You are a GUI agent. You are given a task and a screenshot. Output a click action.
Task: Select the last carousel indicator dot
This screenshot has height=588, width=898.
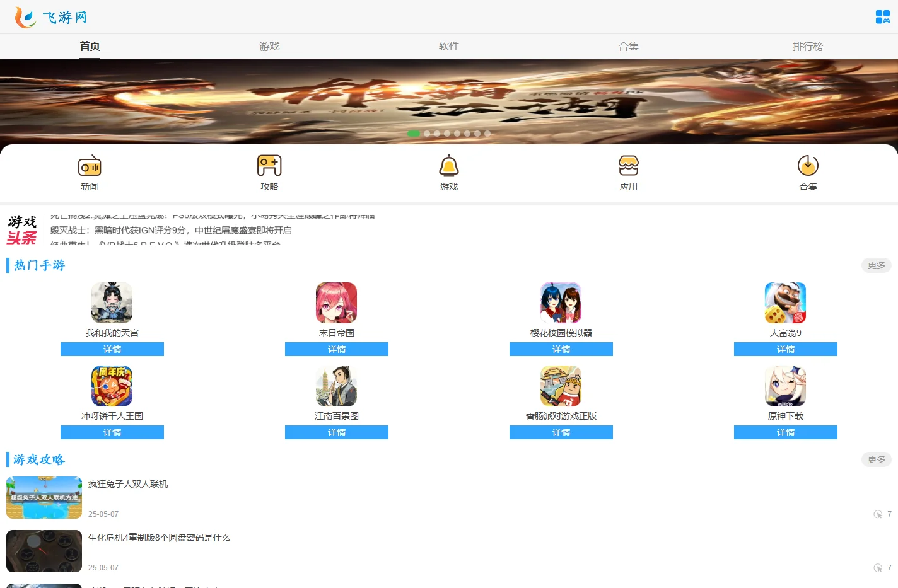(487, 134)
